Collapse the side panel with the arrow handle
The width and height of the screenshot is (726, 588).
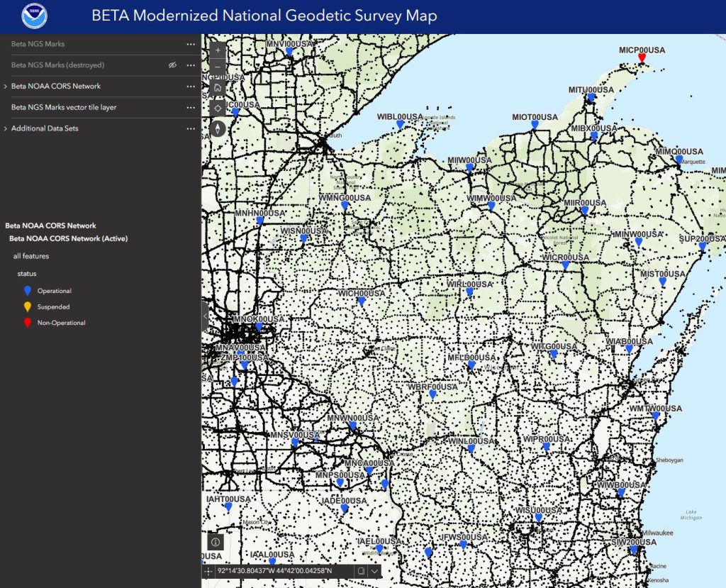pos(205,316)
